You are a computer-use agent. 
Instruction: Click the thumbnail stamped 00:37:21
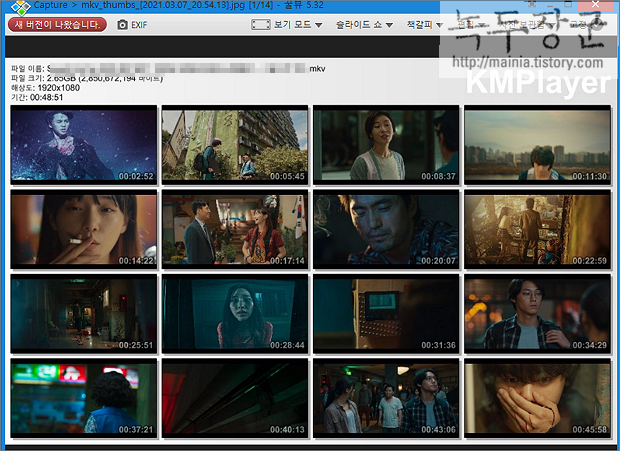click(x=84, y=399)
